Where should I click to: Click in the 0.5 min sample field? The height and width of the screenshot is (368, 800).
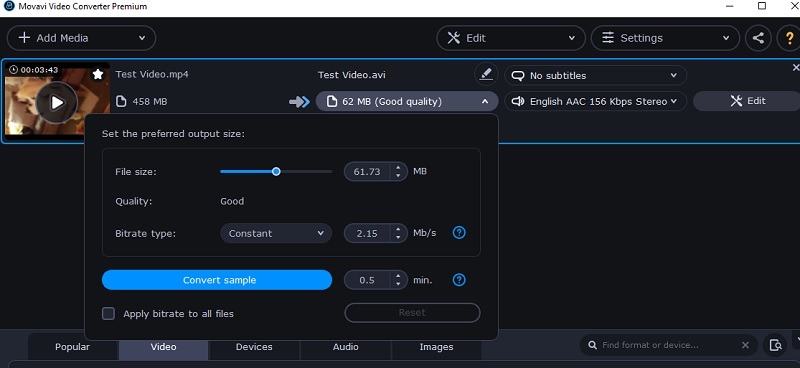(x=367, y=280)
